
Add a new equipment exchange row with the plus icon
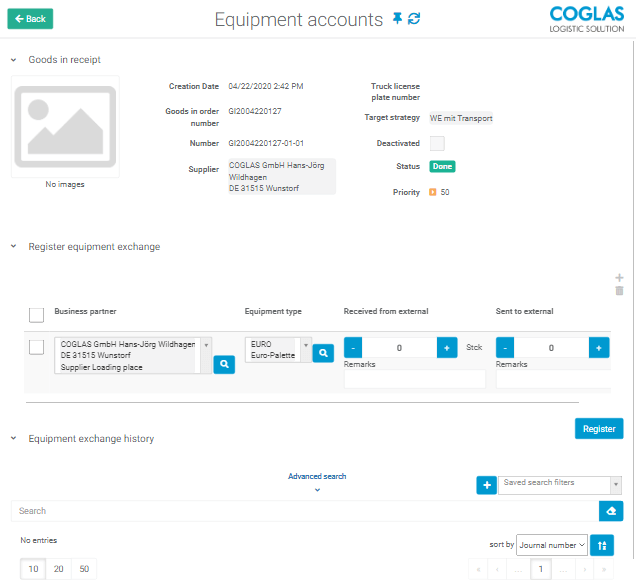[x=619, y=278]
